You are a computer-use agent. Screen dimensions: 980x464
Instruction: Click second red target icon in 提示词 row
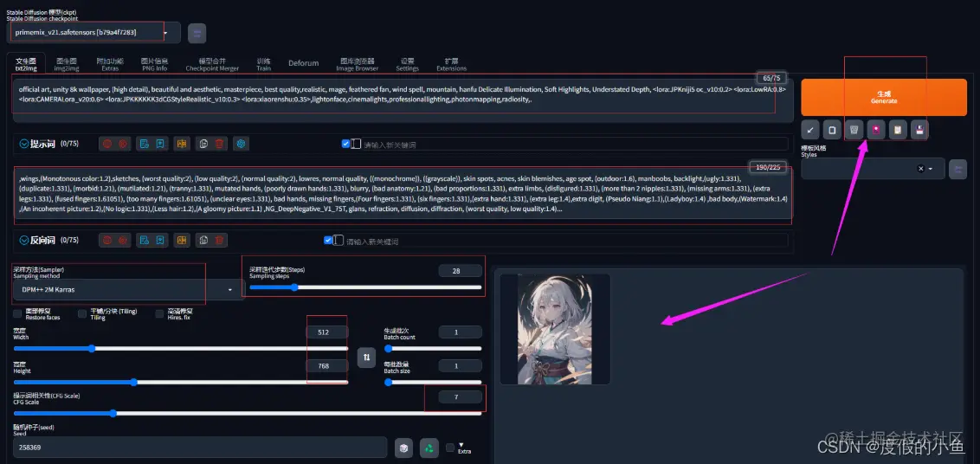tap(123, 144)
